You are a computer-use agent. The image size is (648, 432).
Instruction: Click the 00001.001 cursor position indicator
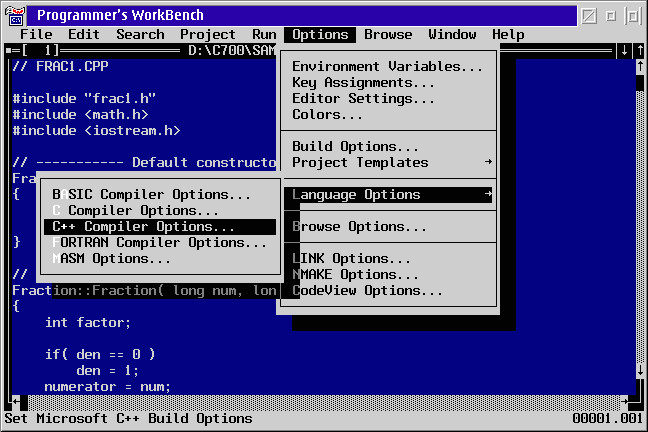608,418
